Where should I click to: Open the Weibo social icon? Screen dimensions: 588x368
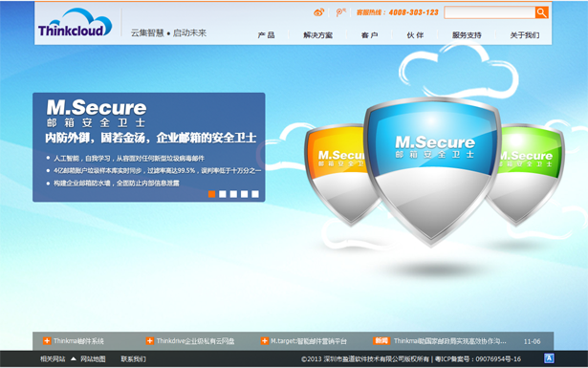tap(318, 12)
